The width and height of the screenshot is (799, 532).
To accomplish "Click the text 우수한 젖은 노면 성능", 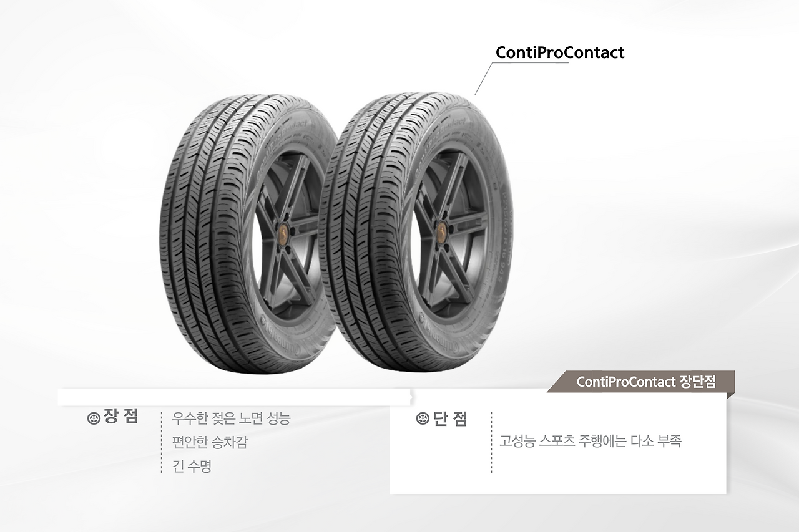I will tap(231, 418).
